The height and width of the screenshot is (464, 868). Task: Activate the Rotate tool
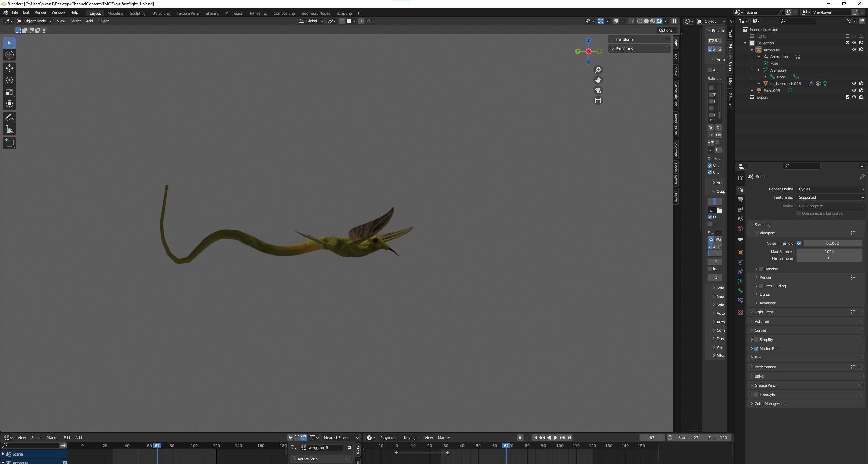(9, 80)
